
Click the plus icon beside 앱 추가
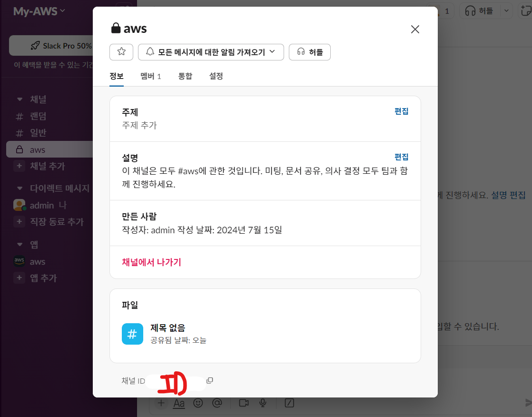pyautogui.click(x=20, y=278)
